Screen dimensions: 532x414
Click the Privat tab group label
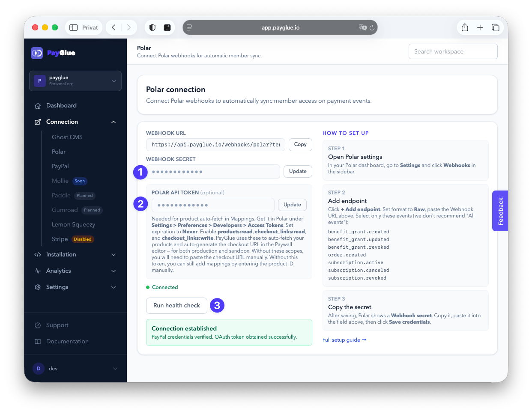90,27
